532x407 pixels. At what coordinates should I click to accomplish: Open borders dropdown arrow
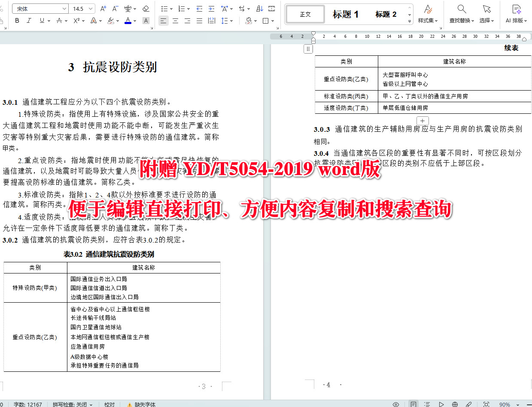click(x=273, y=21)
